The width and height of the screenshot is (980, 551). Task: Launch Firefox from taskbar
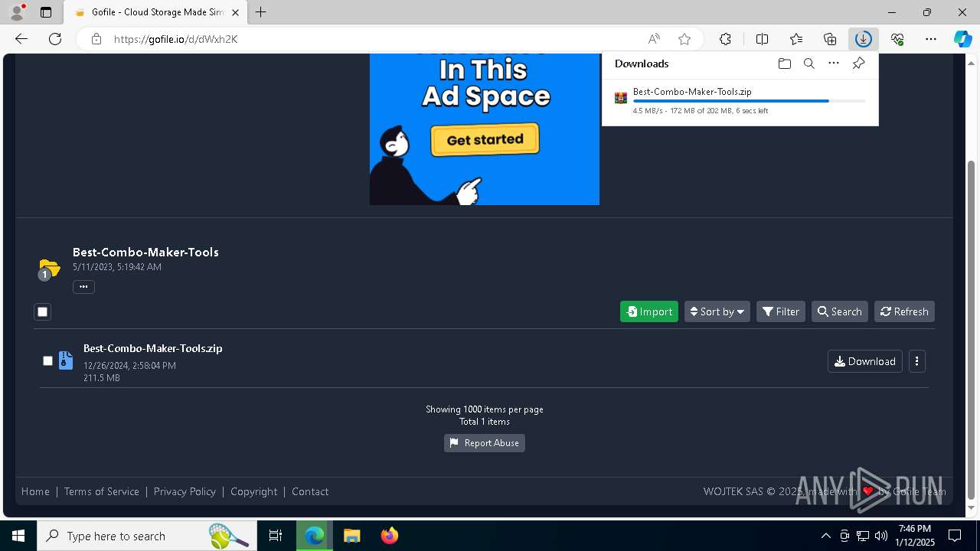(x=389, y=536)
